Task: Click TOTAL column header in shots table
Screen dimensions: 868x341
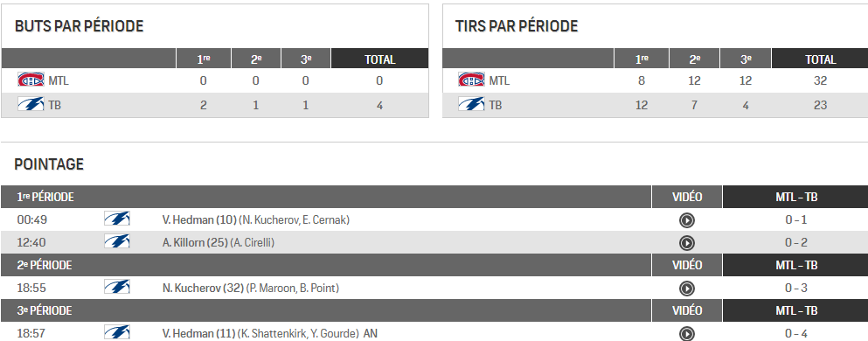Action: [x=821, y=59]
